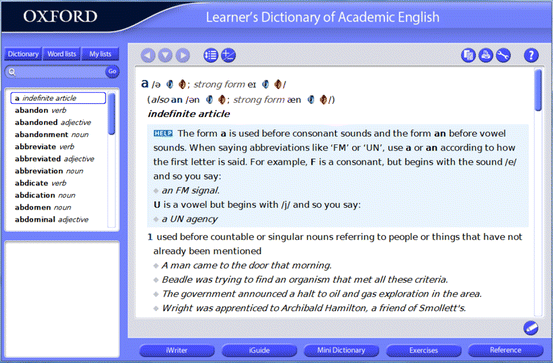553x363 pixels.
Task: Click example 'A man came to the door'
Action: click(x=247, y=265)
